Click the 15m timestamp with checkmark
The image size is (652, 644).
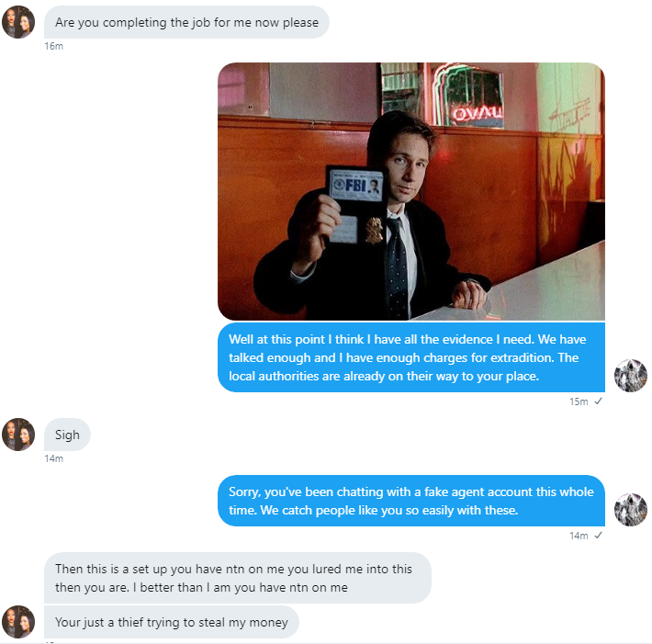pos(579,401)
